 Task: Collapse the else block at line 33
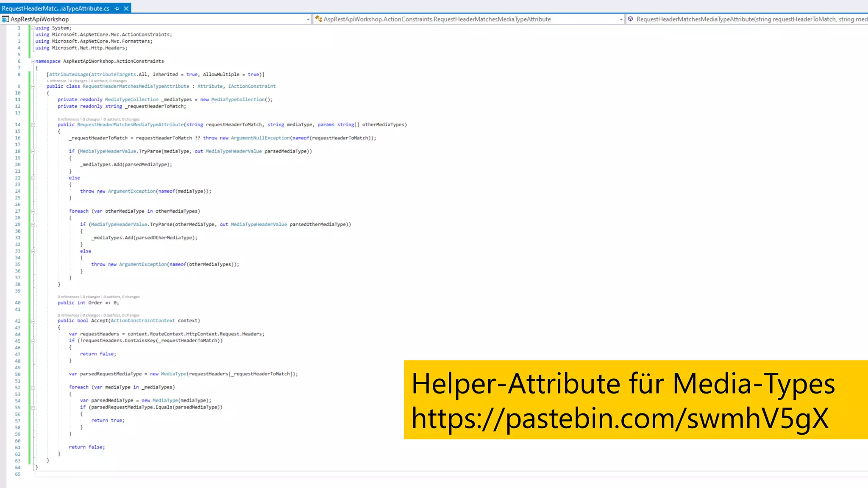coord(33,251)
